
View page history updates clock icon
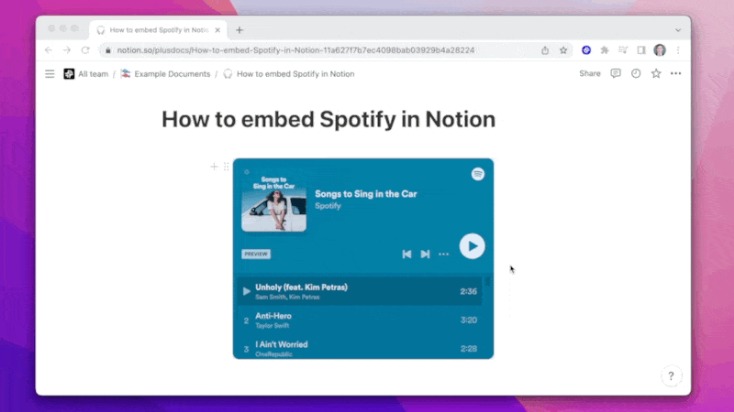tap(636, 74)
